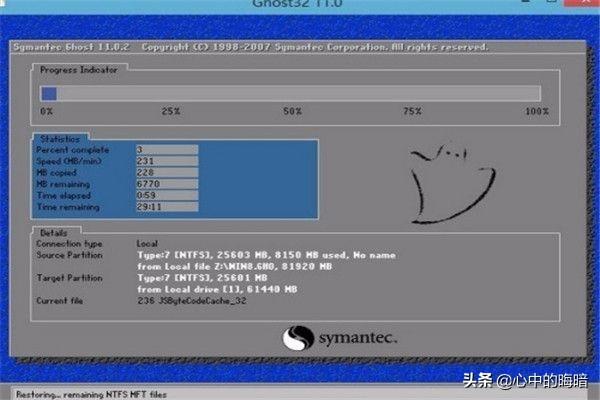This screenshot has width=600, height=400.
Task: Click the Speed (MB/min) label
Action: click(69, 161)
